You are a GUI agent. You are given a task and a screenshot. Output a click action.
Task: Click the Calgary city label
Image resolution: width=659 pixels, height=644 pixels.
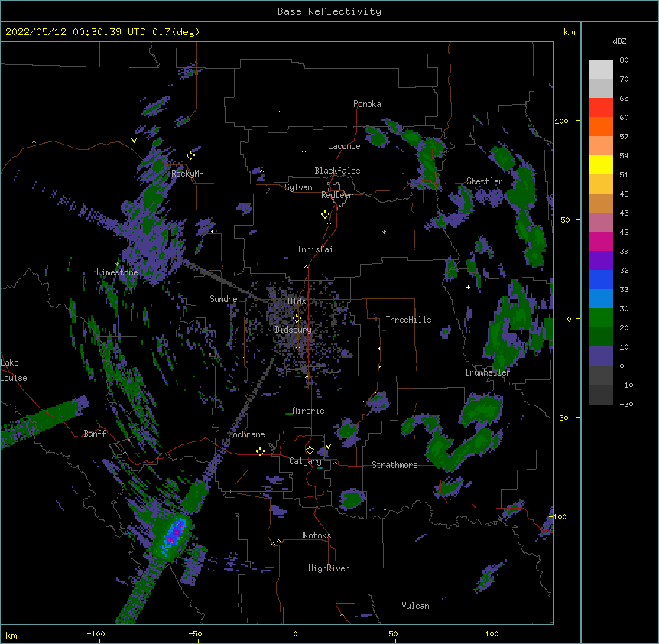pyautogui.click(x=305, y=461)
